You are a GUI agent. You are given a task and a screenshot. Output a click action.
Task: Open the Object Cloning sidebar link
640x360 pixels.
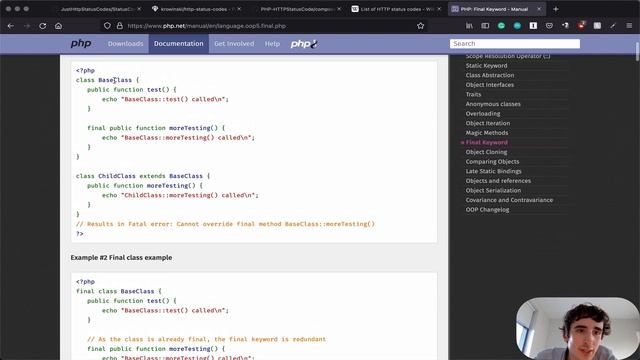pos(486,152)
